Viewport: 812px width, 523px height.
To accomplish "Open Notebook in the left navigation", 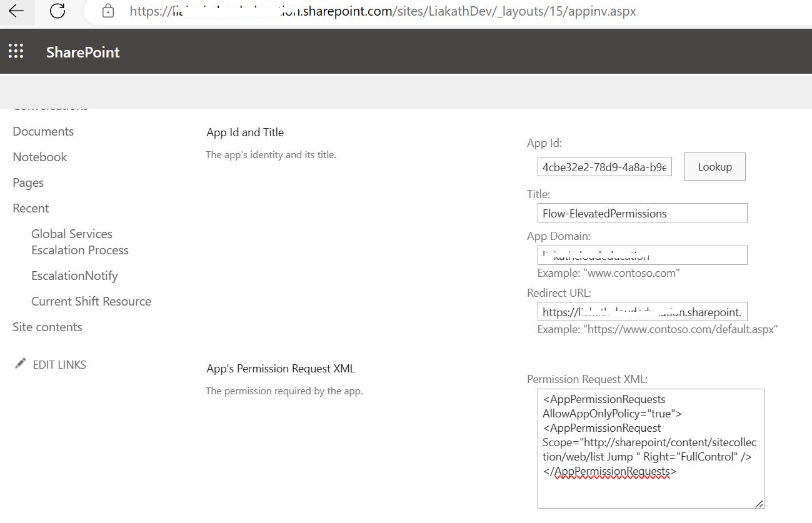I will (x=40, y=157).
